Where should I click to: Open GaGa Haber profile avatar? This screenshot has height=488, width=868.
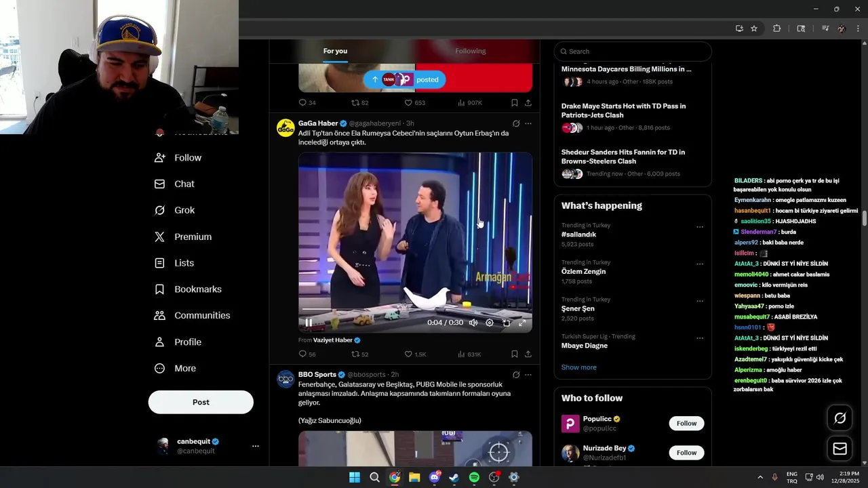pos(285,127)
